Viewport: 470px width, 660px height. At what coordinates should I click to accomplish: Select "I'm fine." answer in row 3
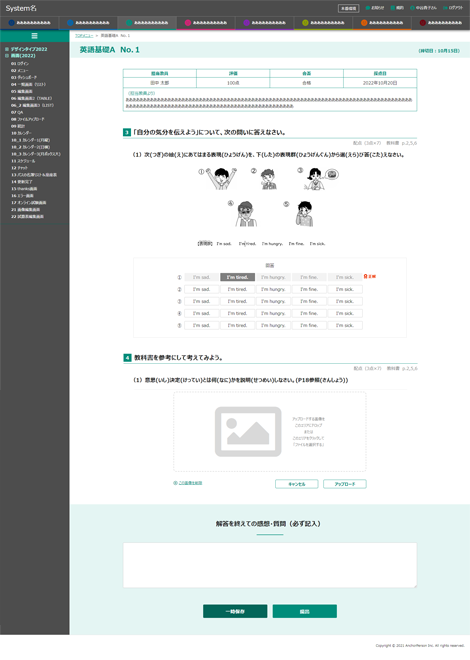point(309,301)
